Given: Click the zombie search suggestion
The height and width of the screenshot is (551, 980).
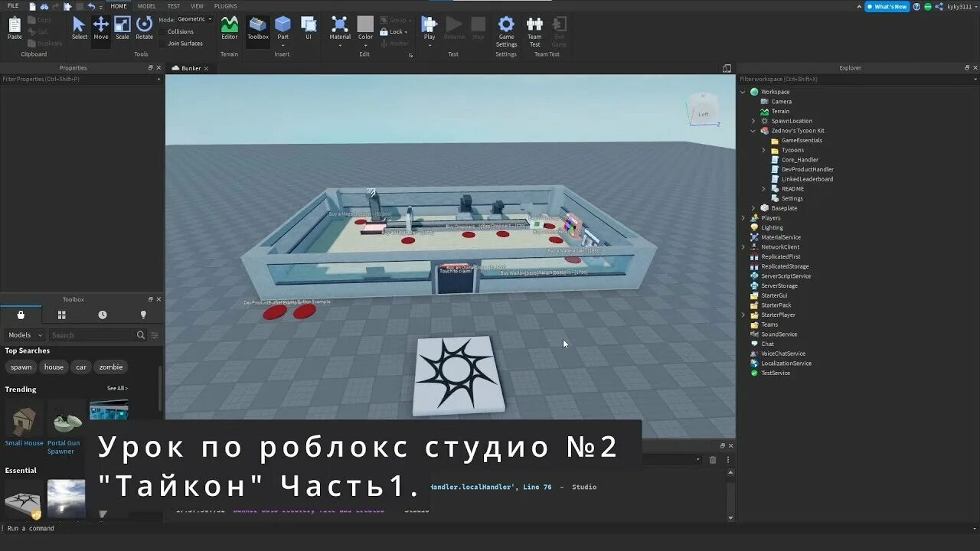Looking at the screenshot, I should click(110, 367).
